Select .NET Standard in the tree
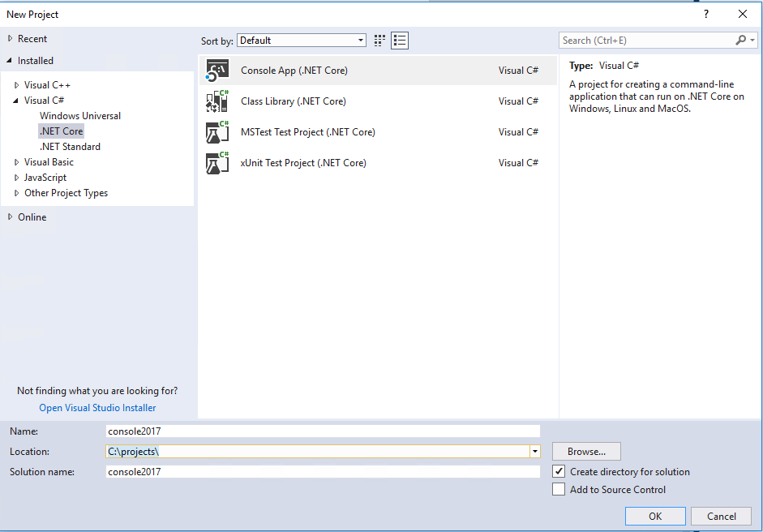This screenshot has height=532, width=763. [70, 146]
